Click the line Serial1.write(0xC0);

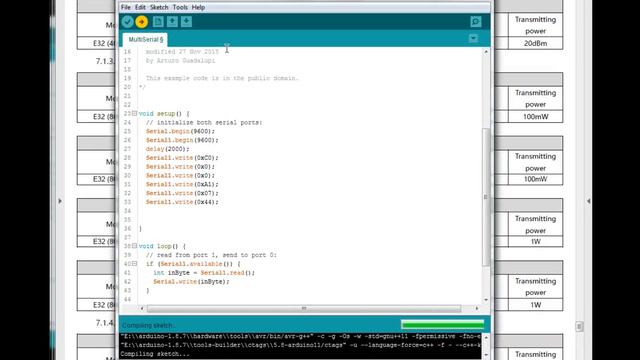coord(182,158)
